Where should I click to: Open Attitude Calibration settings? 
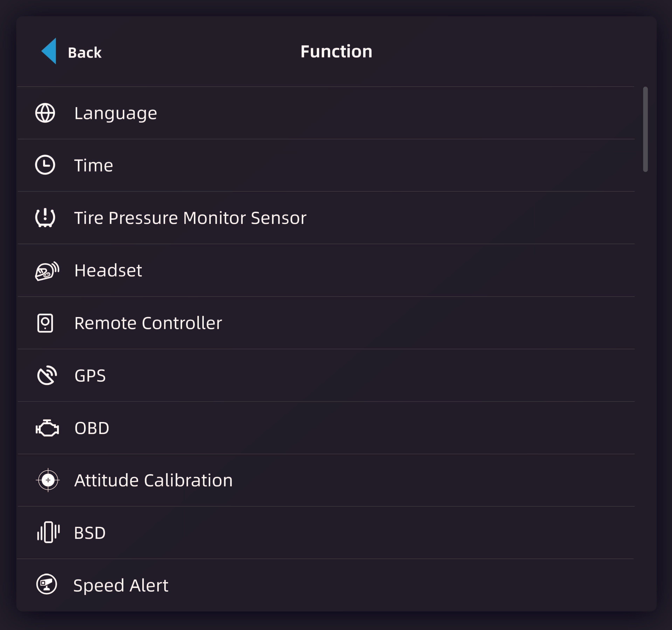click(x=153, y=480)
